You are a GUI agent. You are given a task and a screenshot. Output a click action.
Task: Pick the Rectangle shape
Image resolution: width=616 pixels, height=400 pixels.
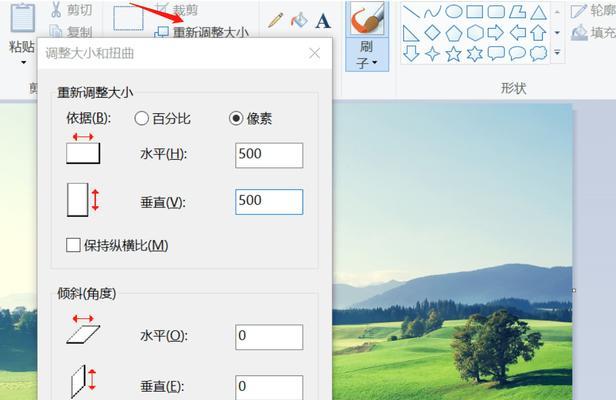[x=475, y=11]
